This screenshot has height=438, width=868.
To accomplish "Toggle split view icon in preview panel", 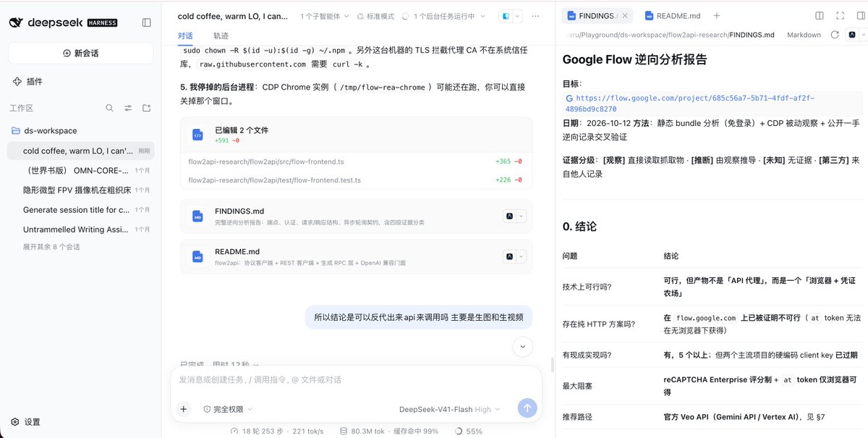I will point(820,15).
